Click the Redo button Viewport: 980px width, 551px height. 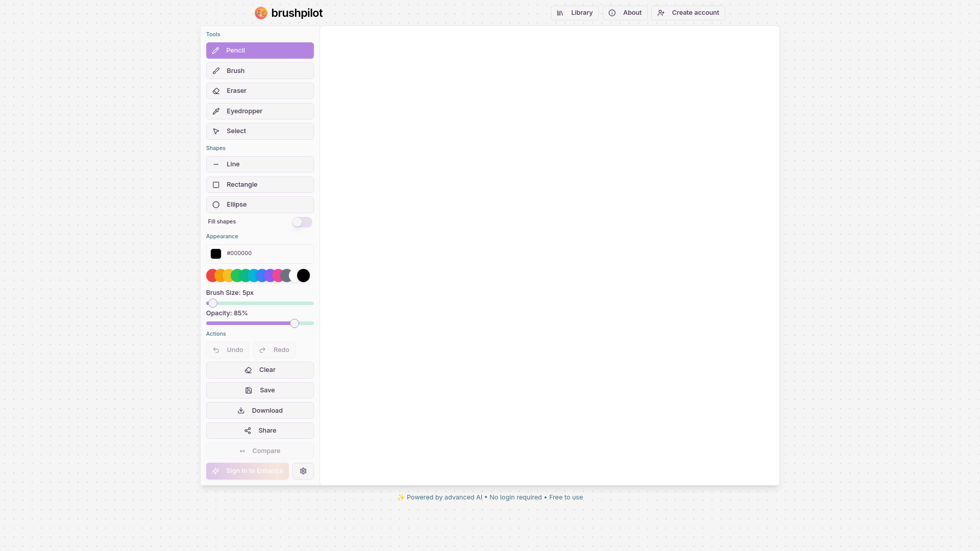pos(274,350)
